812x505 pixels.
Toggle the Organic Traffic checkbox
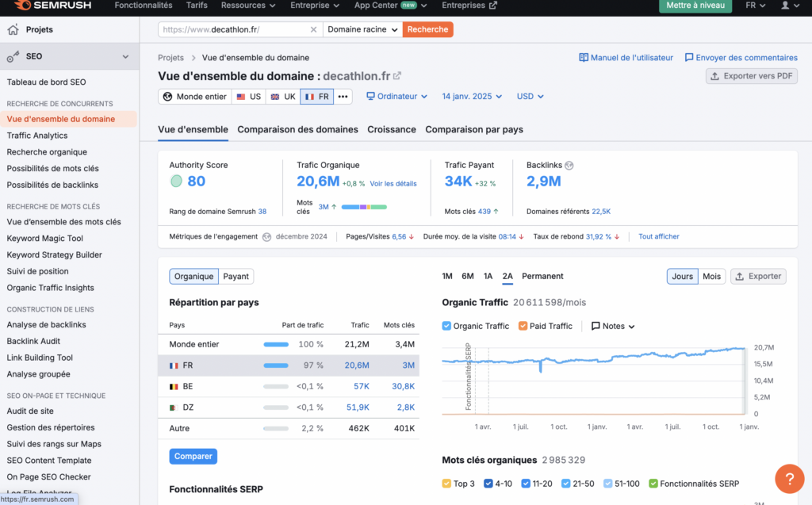click(446, 326)
